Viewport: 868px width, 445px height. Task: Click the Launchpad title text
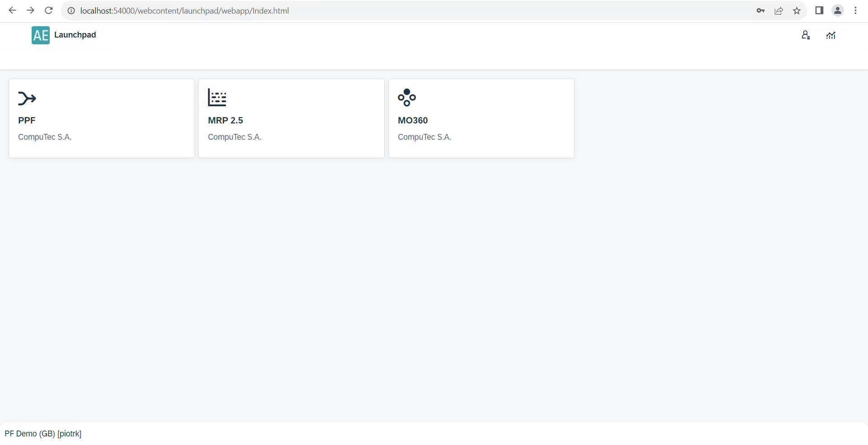(75, 35)
